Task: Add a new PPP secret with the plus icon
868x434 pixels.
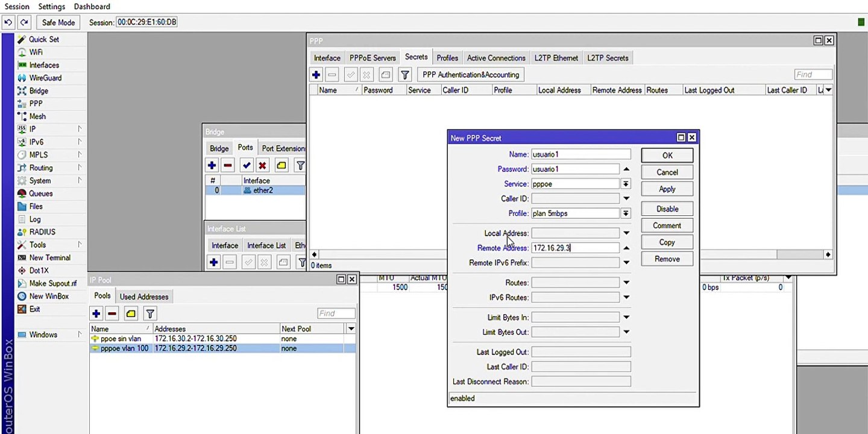Action: 316,75
